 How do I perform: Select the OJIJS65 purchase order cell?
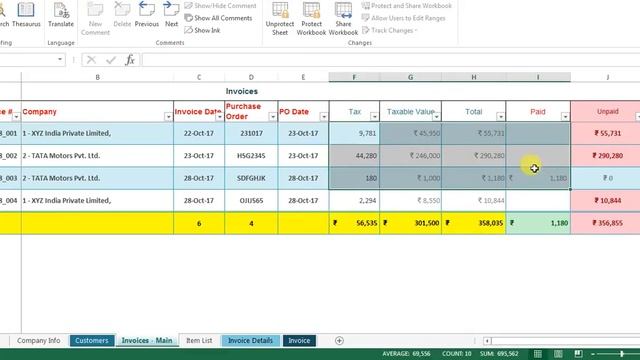pos(251,201)
